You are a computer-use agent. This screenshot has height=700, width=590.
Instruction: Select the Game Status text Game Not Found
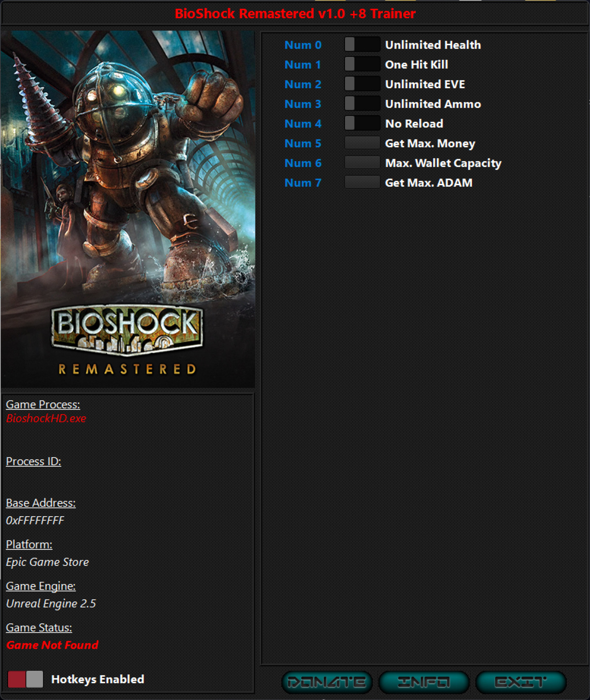51,645
